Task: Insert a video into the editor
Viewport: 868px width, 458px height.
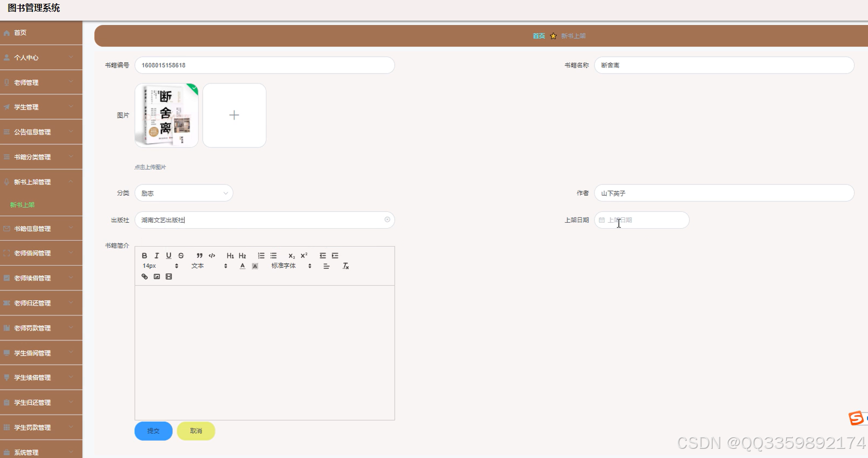Action: point(168,277)
